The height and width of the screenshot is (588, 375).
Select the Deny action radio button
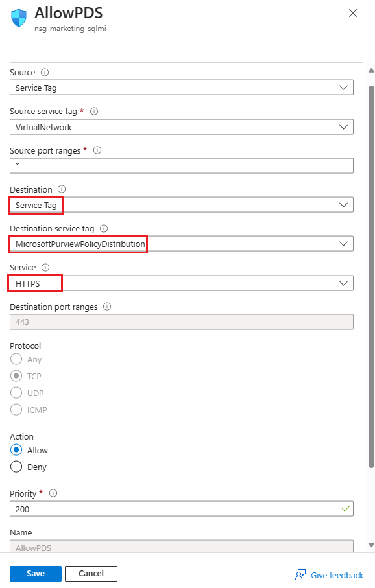coord(16,467)
